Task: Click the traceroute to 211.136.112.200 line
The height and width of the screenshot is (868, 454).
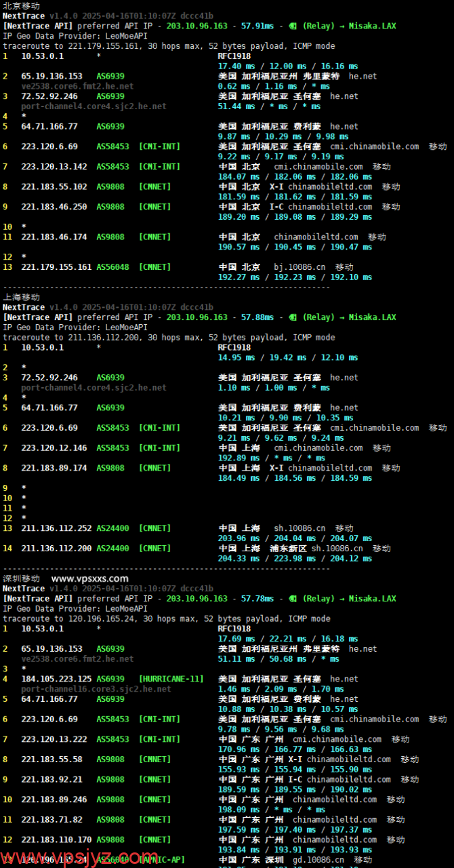Action: coord(169,338)
